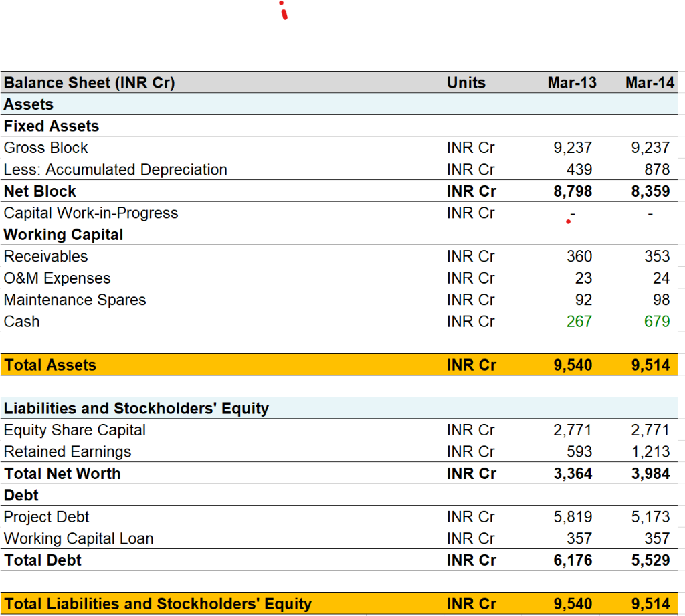Select the Retained Earnings value 1,213
This screenshot has height=616, width=685.
pos(652,451)
